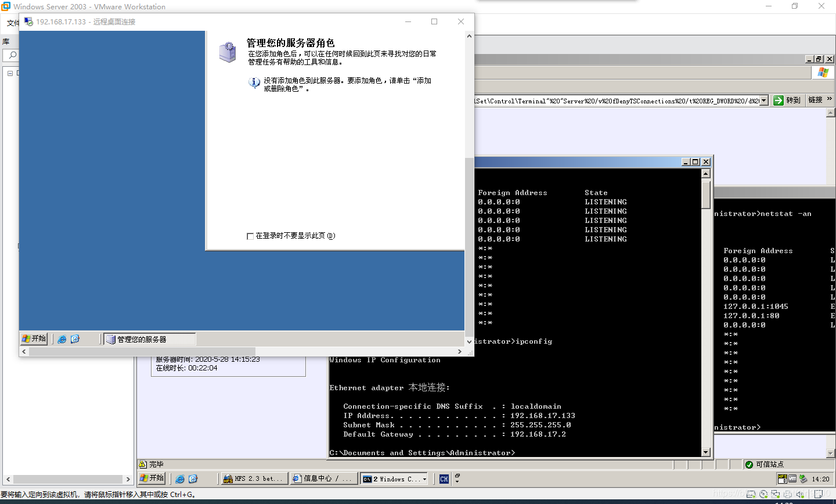Image resolution: width=836 pixels, height=504 pixels.
Task: Click the VMware library search box
Action: click(10, 55)
